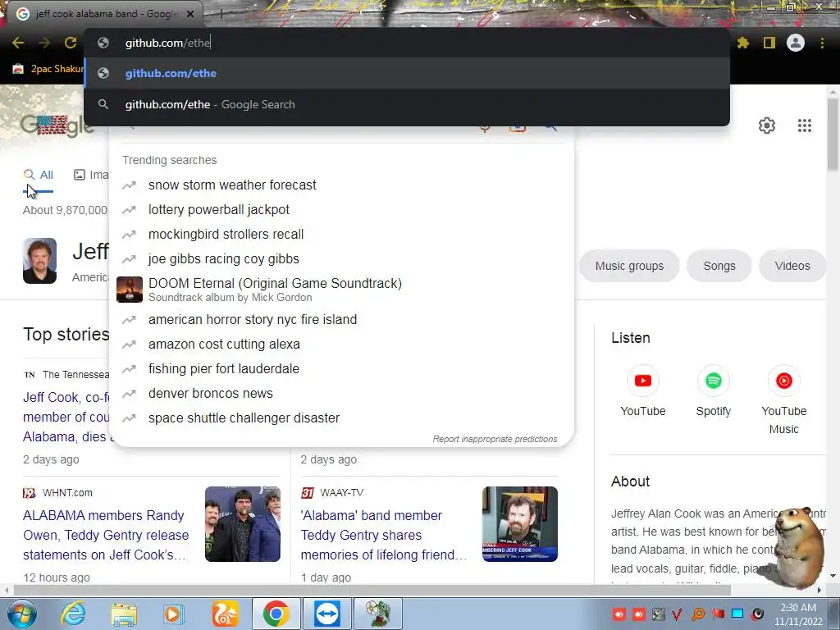The height and width of the screenshot is (630, 840).
Task: Launch Internet Explorer from the taskbar
Action: pyautogui.click(x=73, y=614)
